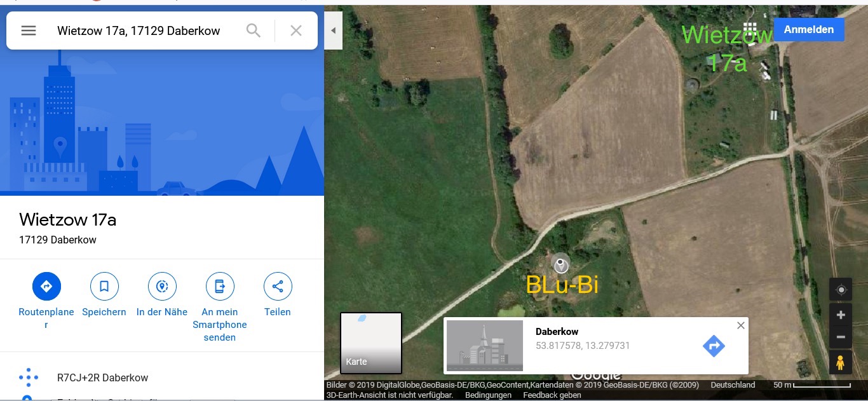This screenshot has width=868, height=401.
Task: Send to phone via Smartphone icon
Action: [220, 287]
